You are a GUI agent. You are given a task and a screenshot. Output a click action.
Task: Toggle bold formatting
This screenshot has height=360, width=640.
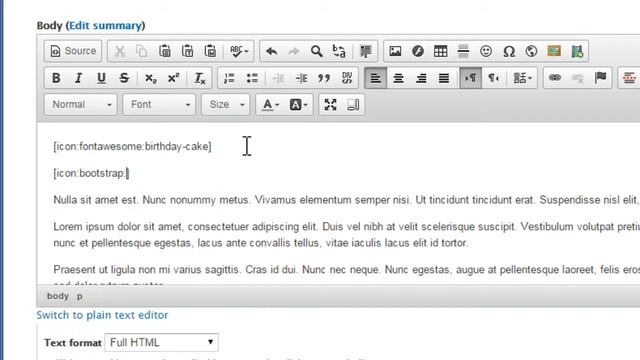56,78
